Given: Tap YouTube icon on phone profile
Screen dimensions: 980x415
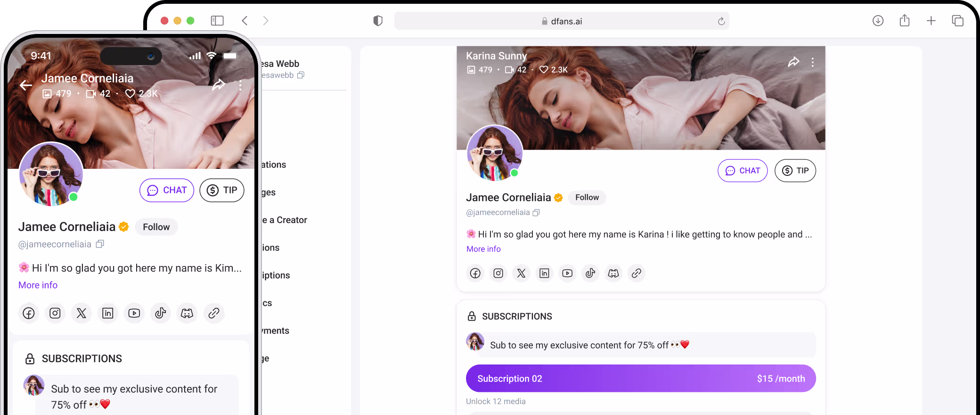Looking at the screenshot, I should coord(134,313).
